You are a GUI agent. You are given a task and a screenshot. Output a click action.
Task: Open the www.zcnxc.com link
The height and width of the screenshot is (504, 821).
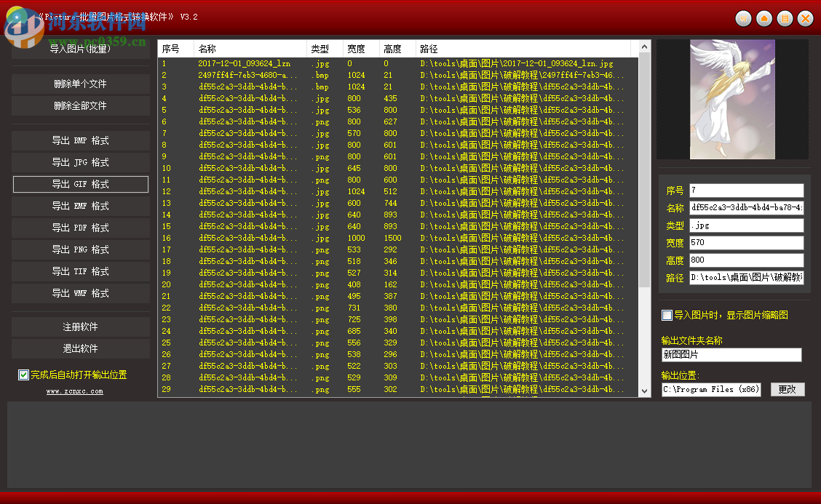[x=75, y=391]
